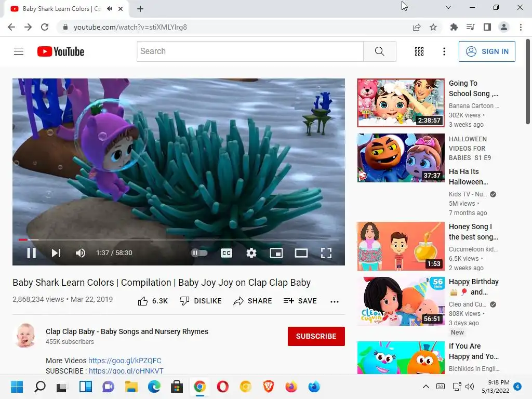Open If You Are Happy video thumbnail

coord(401,357)
